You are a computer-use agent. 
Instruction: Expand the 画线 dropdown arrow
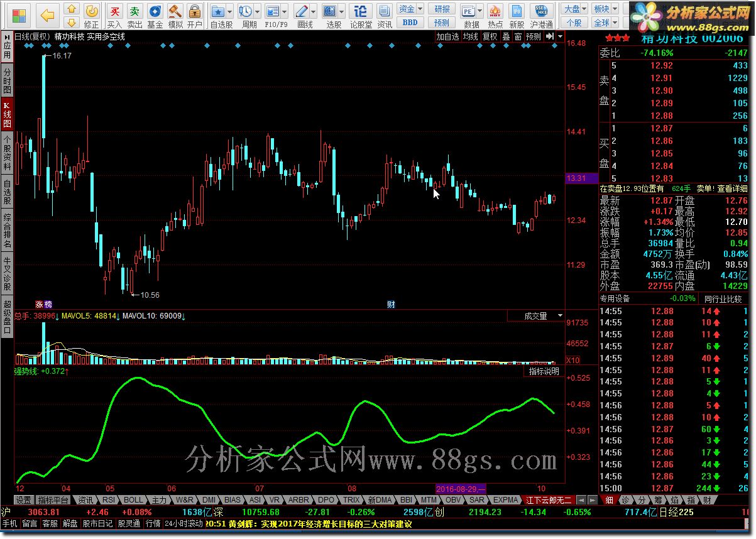[x=314, y=11]
